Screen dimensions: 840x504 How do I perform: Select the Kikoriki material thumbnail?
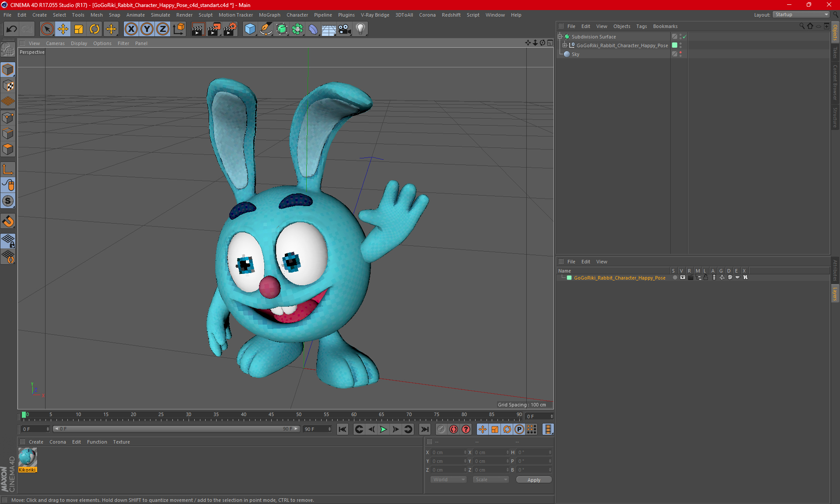point(28,458)
